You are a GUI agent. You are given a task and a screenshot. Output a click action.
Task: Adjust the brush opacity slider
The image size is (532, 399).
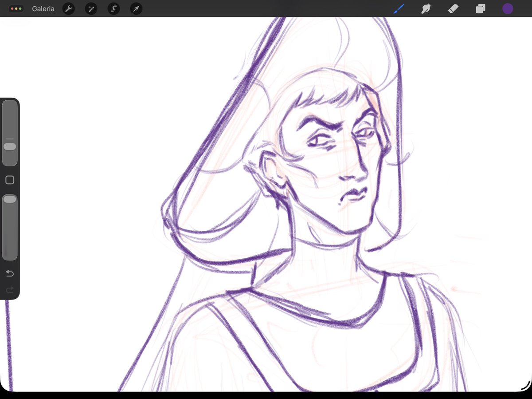(10, 227)
